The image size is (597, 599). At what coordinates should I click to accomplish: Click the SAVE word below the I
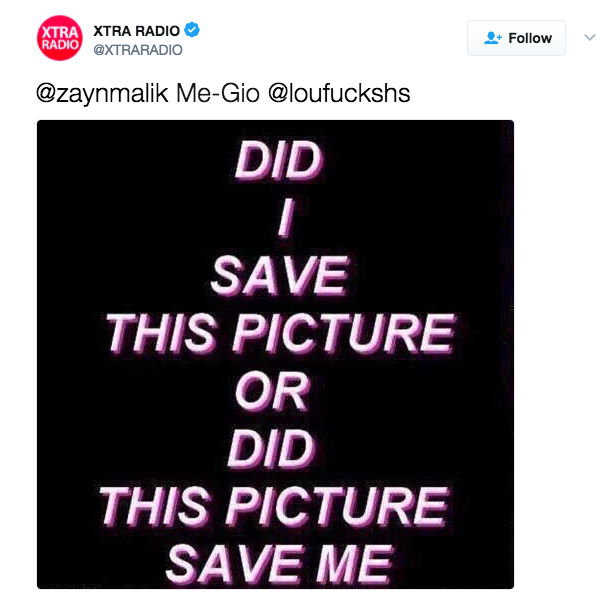(280, 276)
